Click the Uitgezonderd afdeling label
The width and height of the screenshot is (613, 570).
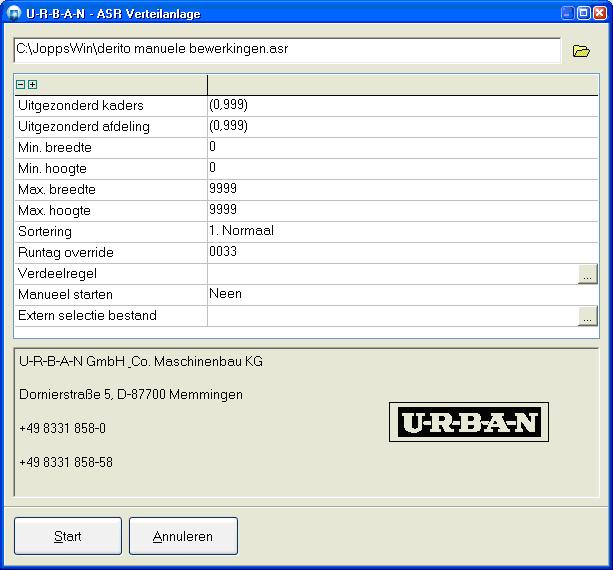pyautogui.click(x=84, y=127)
